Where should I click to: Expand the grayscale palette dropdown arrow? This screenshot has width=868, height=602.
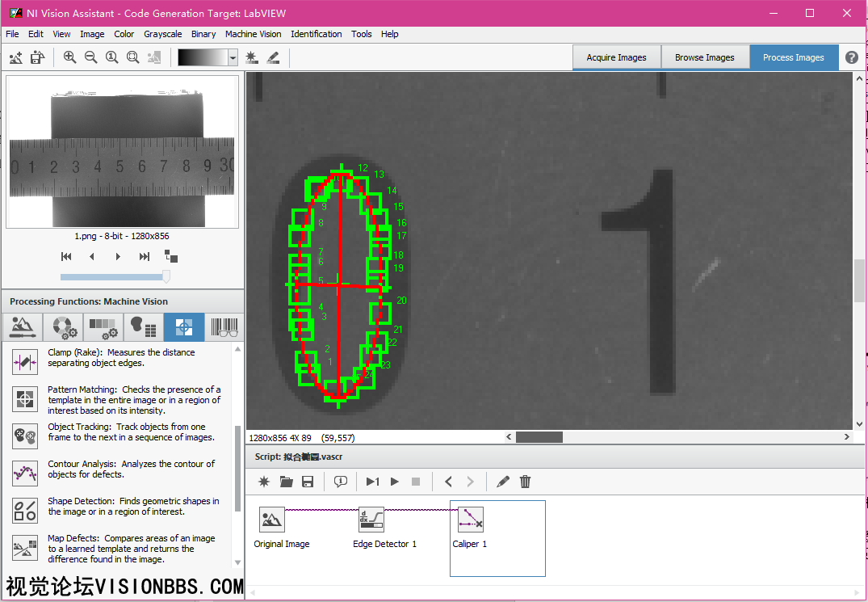click(x=233, y=57)
